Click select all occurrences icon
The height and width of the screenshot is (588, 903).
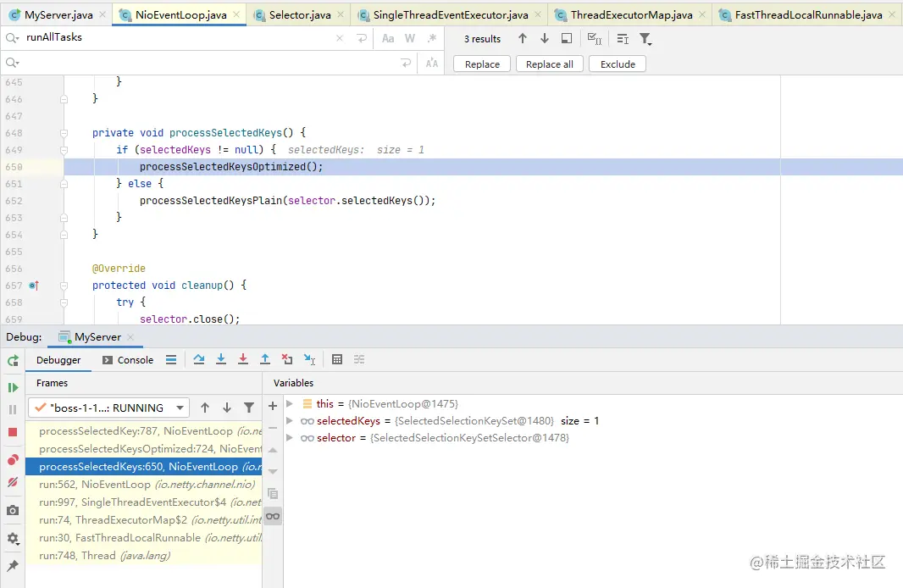click(x=595, y=39)
